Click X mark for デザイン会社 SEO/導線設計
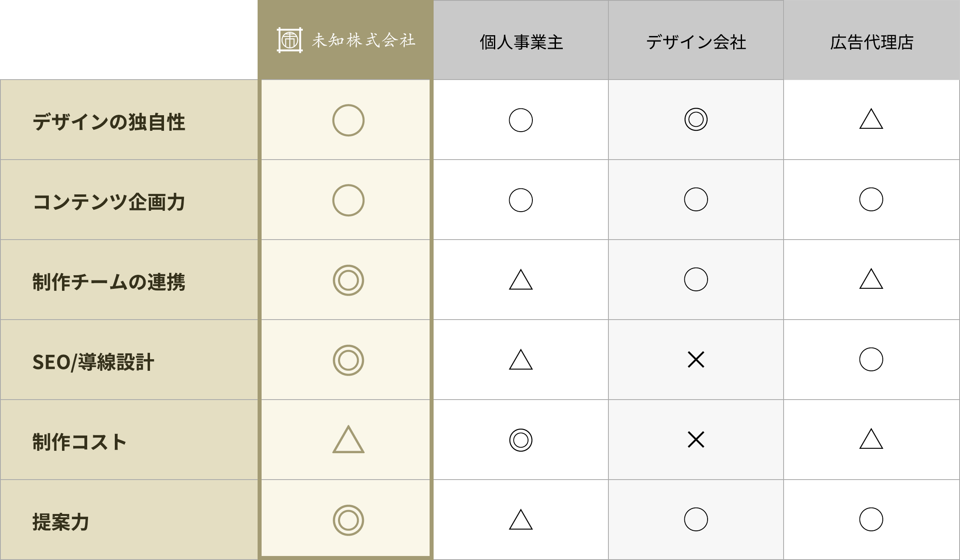The height and width of the screenshot is (560, 960). pyautogui.click(x=696, y=360)
